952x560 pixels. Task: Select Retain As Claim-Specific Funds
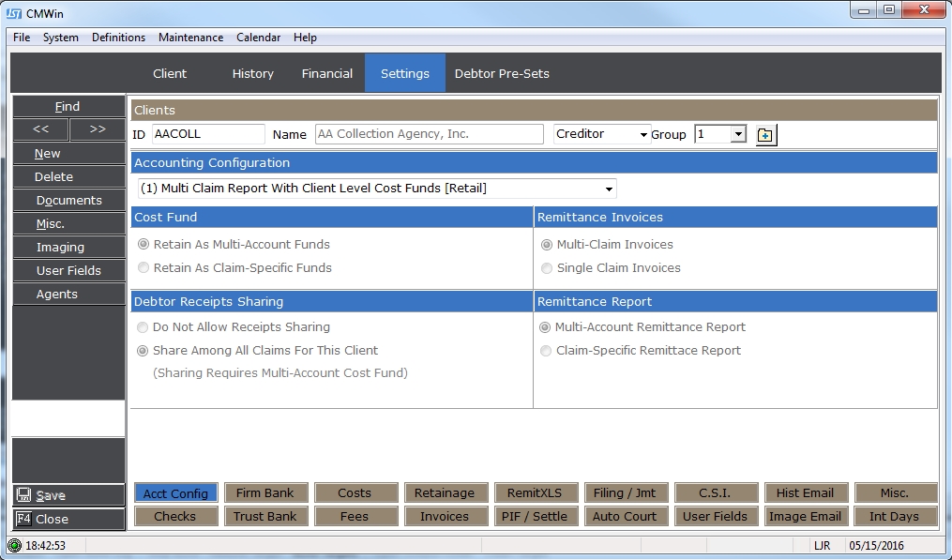tap(144, 268)
